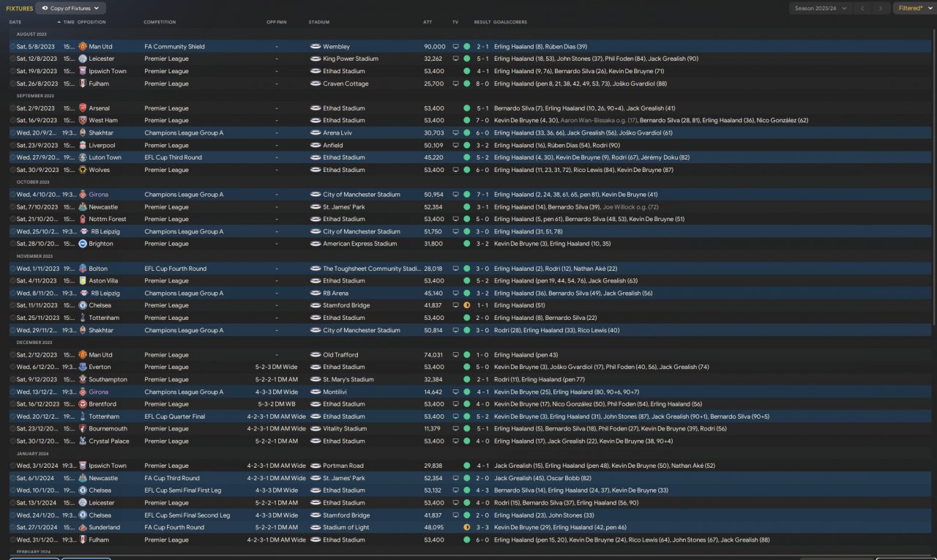The image size is (937, 560).
Task: Open the EFL Cup Quarter Final link
Action: point(174,417)
